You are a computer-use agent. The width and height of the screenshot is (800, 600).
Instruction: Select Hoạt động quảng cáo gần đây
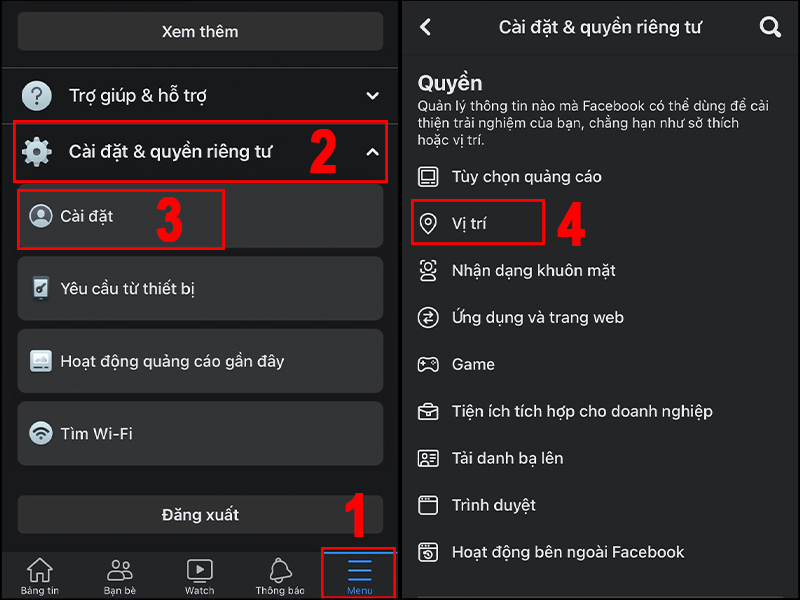pos(200,361)
